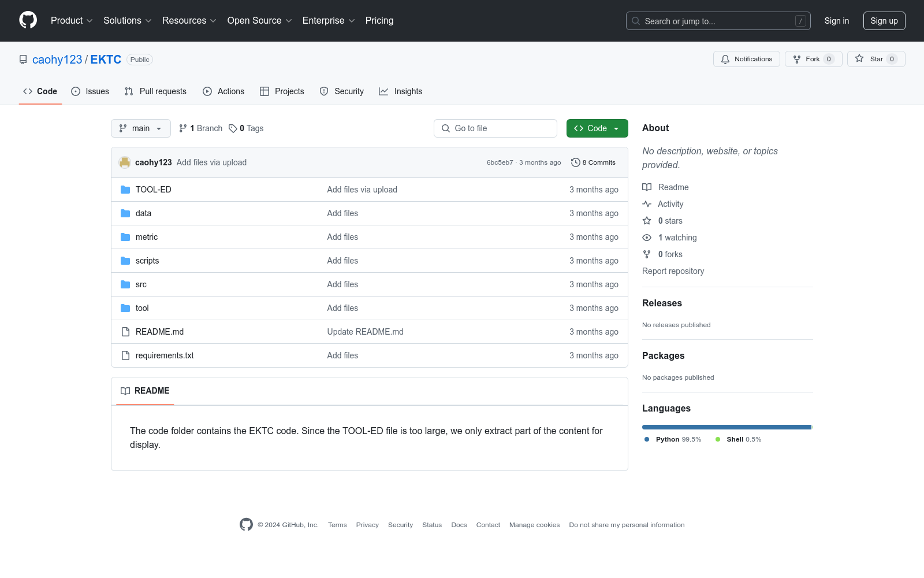Open the data folder
The width and height of the screenshot is (924, 578).
pos(143,213)
